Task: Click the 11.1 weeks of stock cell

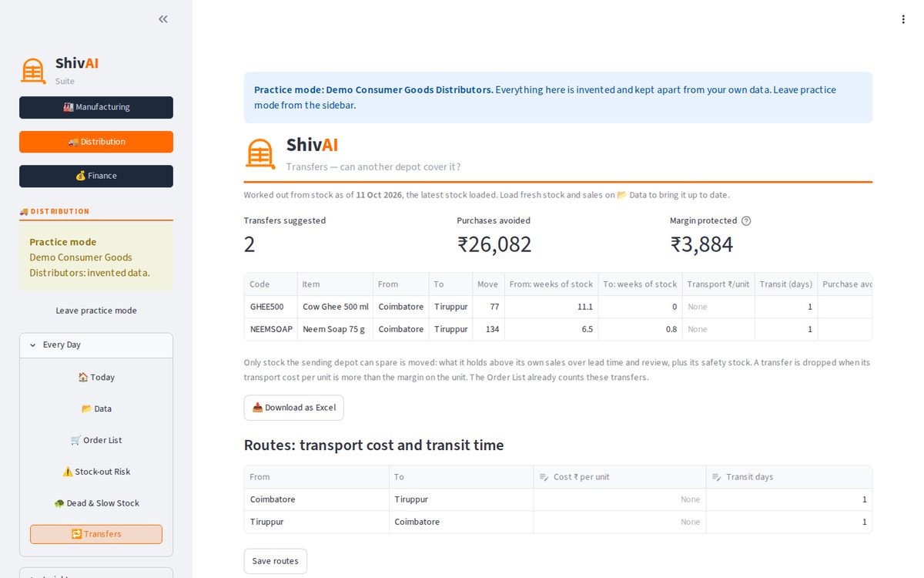Action: 551,307
